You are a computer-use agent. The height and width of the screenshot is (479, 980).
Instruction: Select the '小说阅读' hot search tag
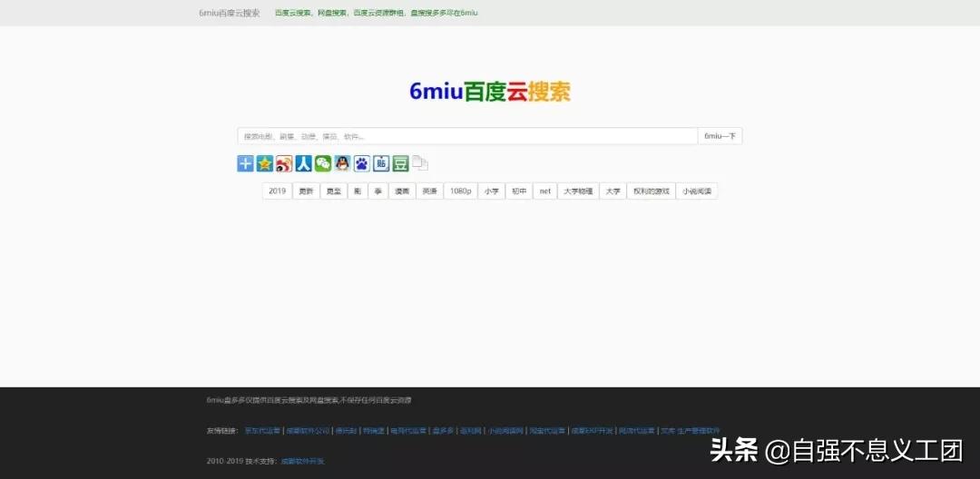pos(697,191)
